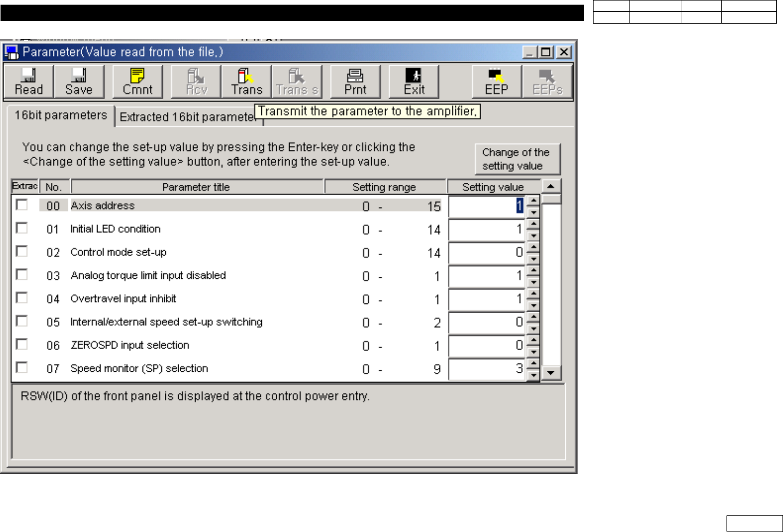Write to EEPROM with the EEP icon

(x=496, y=81)
